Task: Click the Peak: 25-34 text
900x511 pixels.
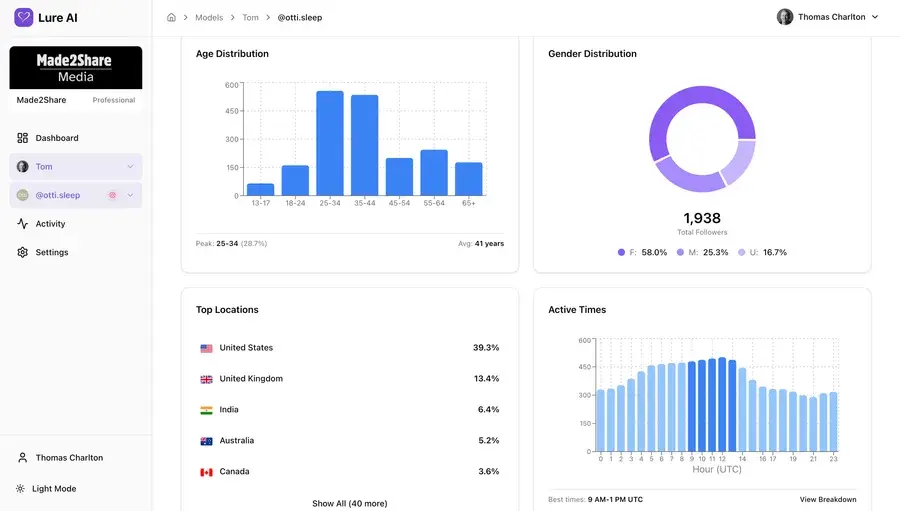Action: click(231, 243)
